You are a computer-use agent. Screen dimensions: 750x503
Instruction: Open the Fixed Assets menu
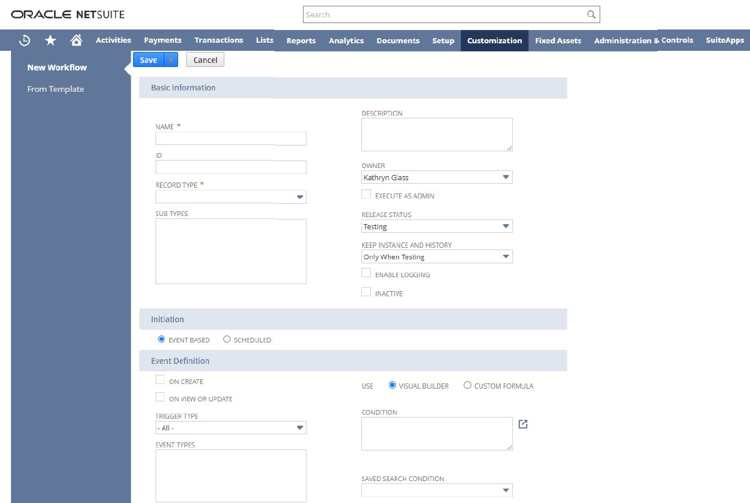click(x=558, y=41)
